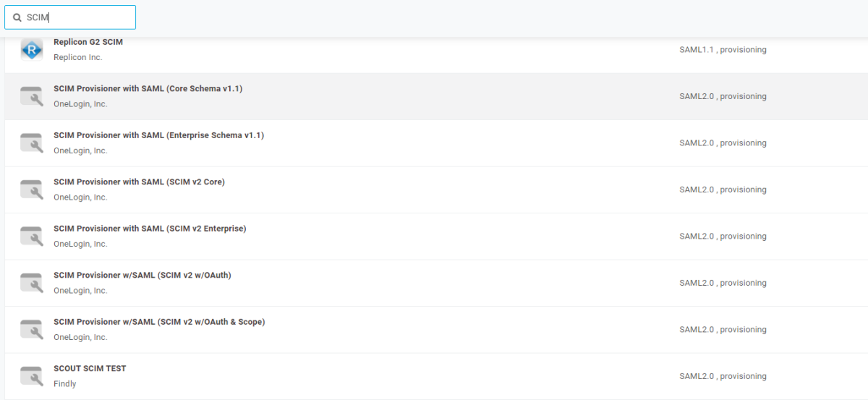The width and height of the screenshot is (868, 400).
Task: Click the wrench icon for SCIM v2 w/OAuth
Action: [x=31, y=283]
